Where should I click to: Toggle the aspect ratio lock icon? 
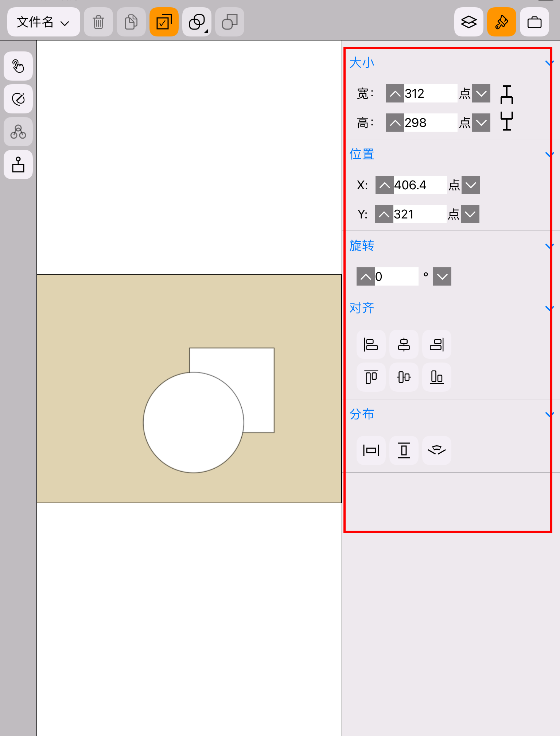[x=507, y=108]
